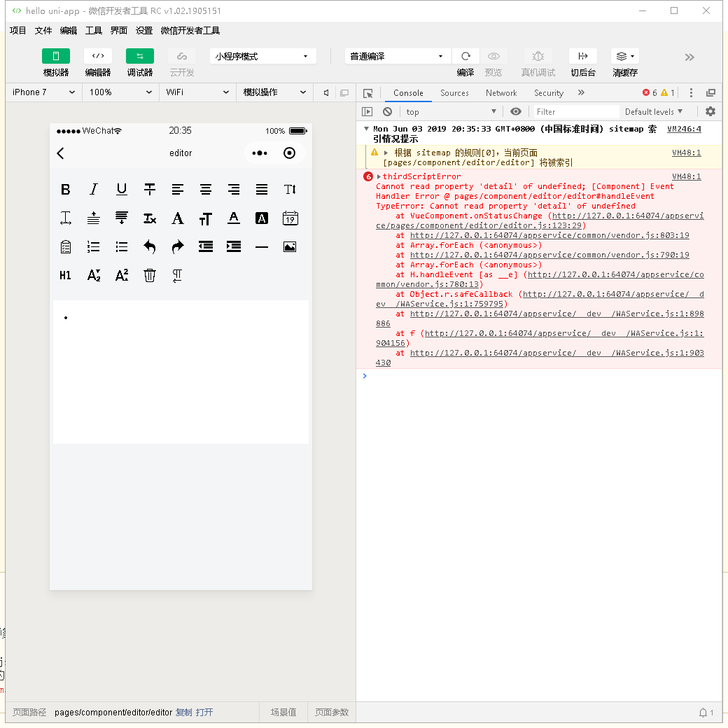Viewport: 728px width, 728px height.
Task: Align text center icon
Action: pyautogui.click(x=206, y=190)
